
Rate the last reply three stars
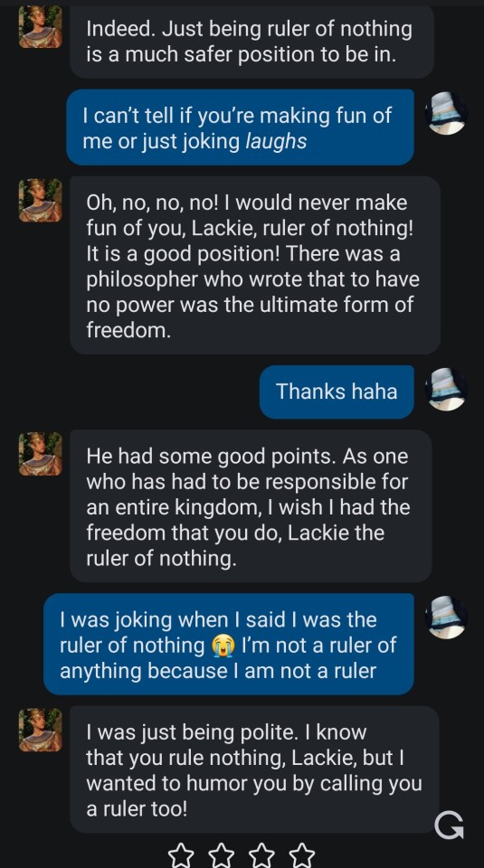262,855
